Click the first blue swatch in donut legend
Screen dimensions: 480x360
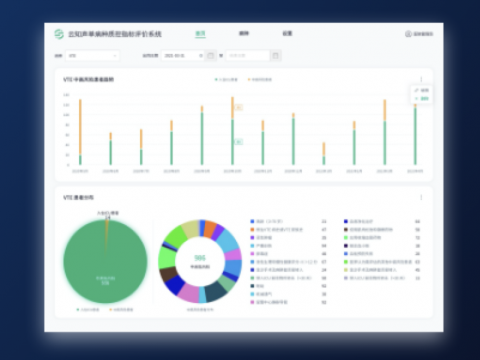point(252,221)
